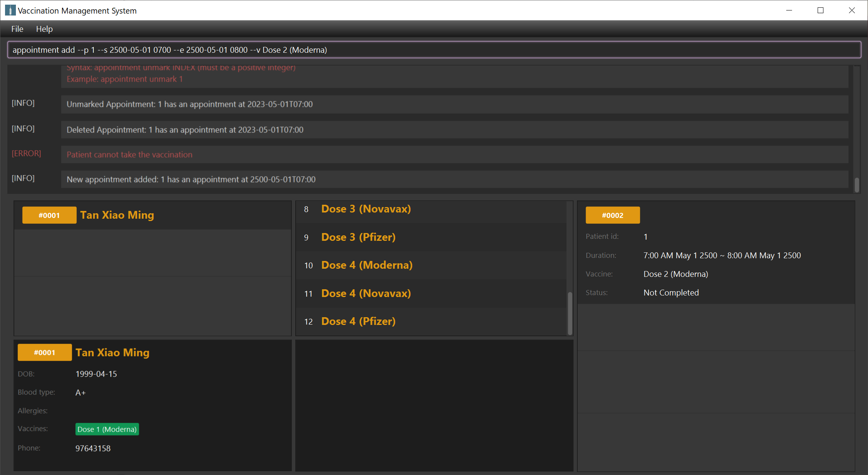Image resolution: width=868 pixels, height=475 pixels.
Task: Select Dose 4 (Moderna) vaccine entry
Action: click(367, 265)
